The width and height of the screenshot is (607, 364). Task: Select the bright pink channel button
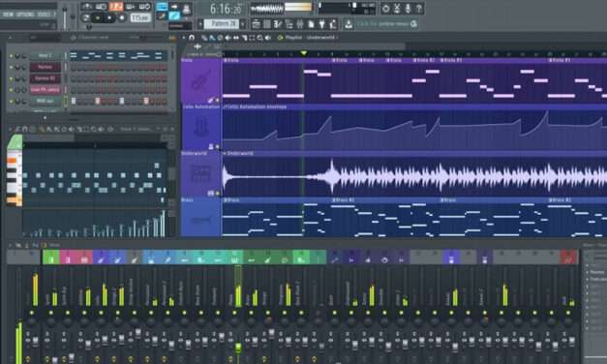[x=45, y=90]
